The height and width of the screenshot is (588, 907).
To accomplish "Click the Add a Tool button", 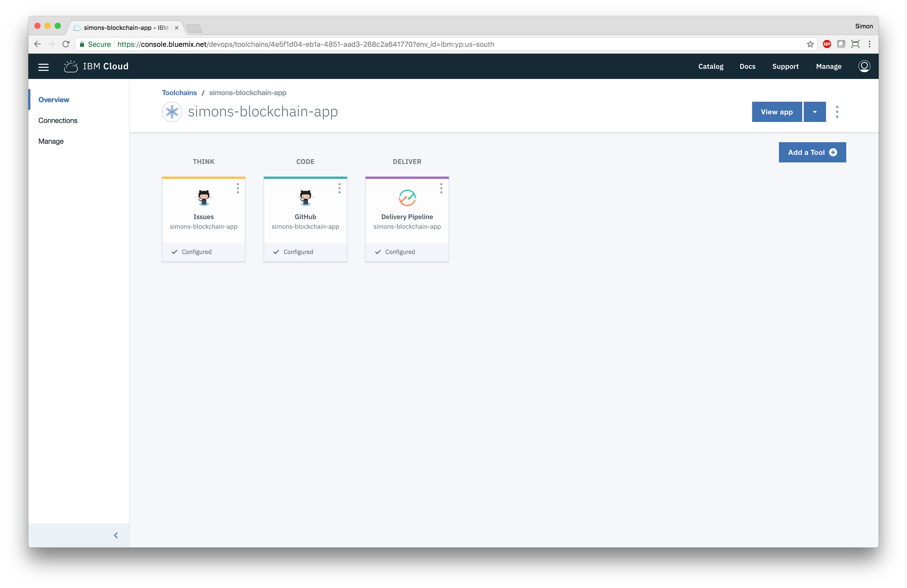I will point(812,152).
